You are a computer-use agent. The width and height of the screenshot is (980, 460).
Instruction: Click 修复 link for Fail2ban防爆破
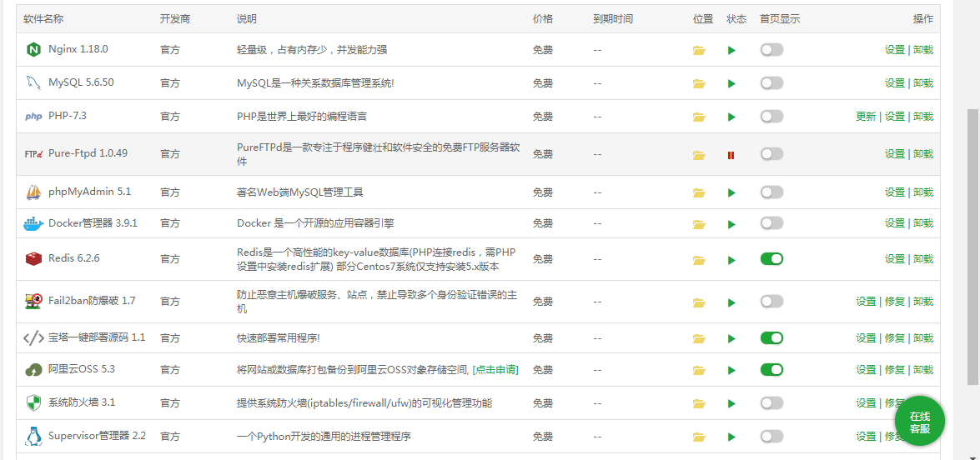[894, 302]
